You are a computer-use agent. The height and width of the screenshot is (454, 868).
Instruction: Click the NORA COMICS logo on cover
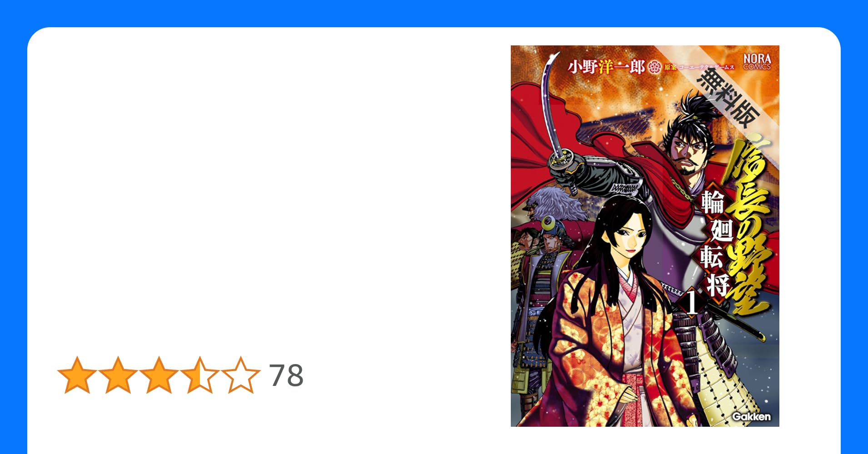click(757, 61)
